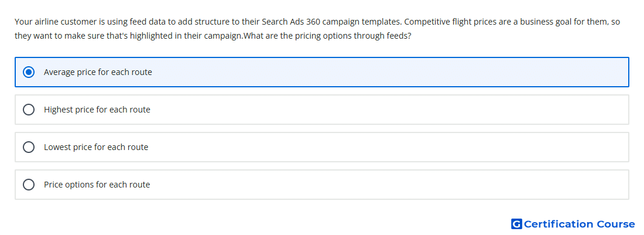Pick the Price options radio circle
644x235 pixels.
coord(29,185)
